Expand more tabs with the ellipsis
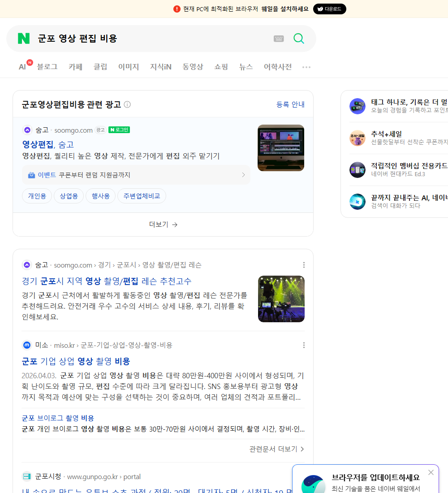 (306, 67)
